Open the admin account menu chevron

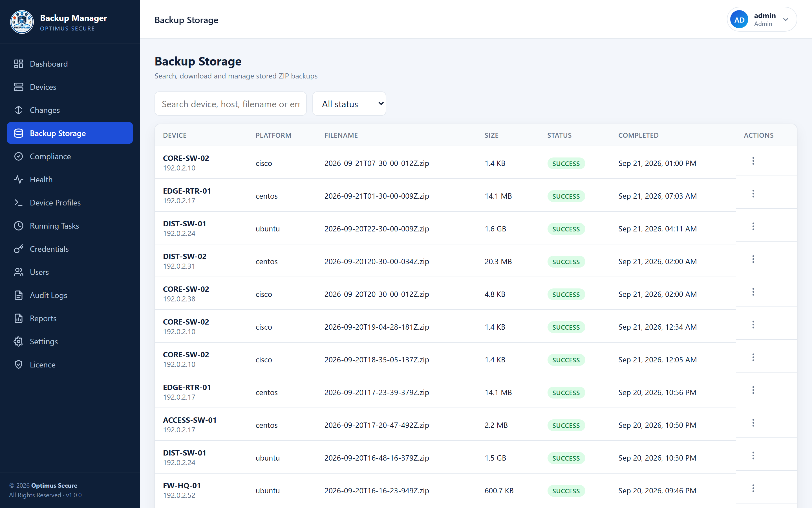786,20
